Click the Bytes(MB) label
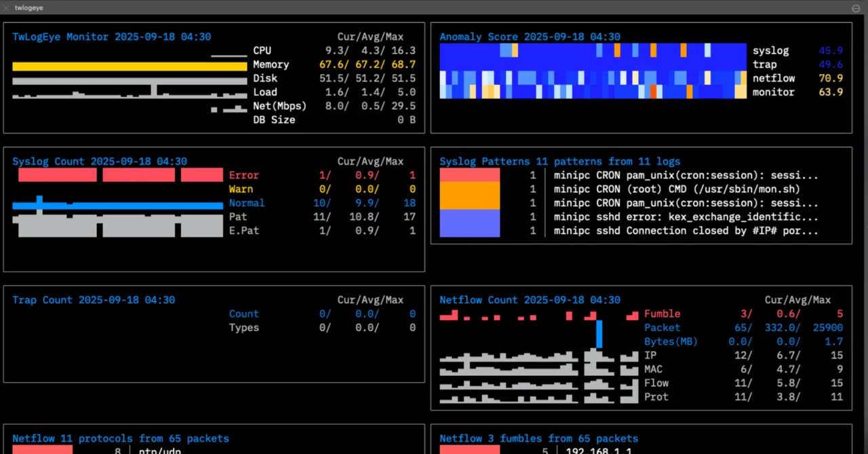The width and height of the screenshot is (868, 454). [x=671, y=341]
